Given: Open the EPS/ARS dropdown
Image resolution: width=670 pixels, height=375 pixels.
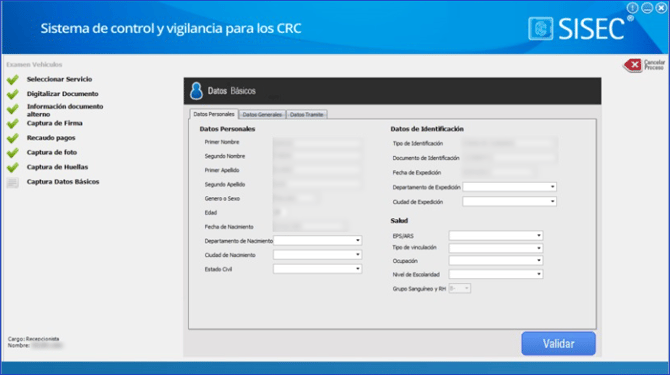Looking at the screenshot, I should pos(496,235).
